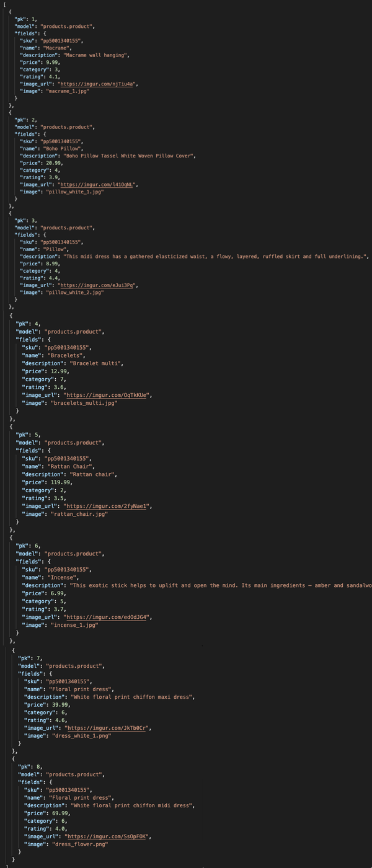Viewport: 372px width, 868px height.
Task: Click the "pk": 3 line
Action: click(25, 221)
